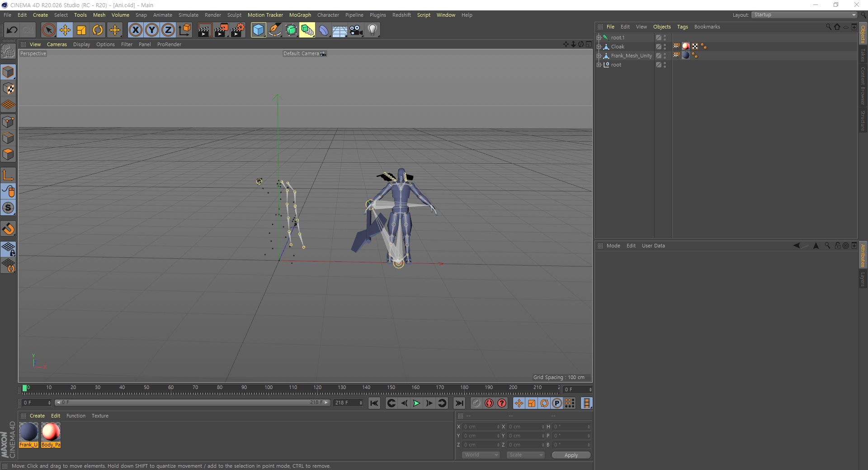
Task: Select the Scale tool in top toolbar
Action: click(81, 30)
